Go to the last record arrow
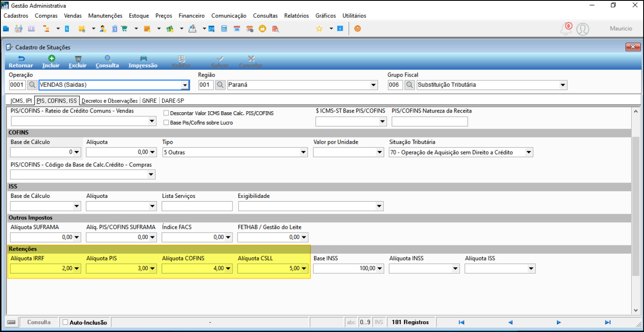 pos(608,322)
